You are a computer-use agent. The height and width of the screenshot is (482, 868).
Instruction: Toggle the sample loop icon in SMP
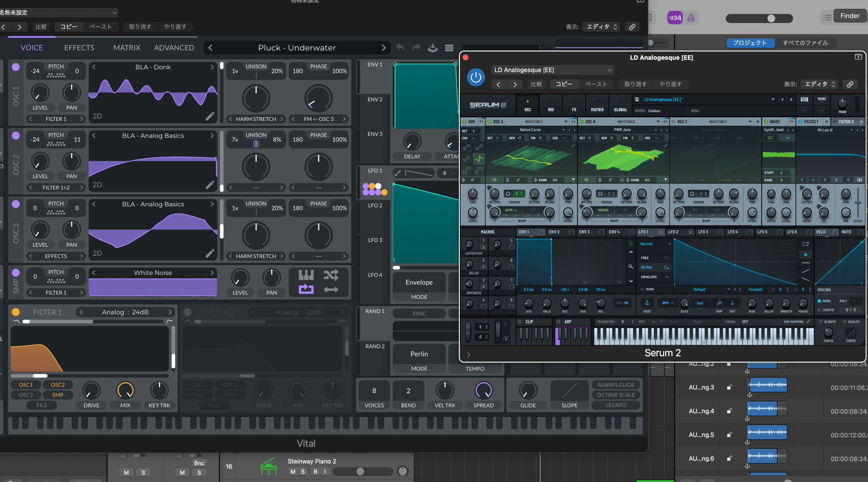(x=306, y=289)
